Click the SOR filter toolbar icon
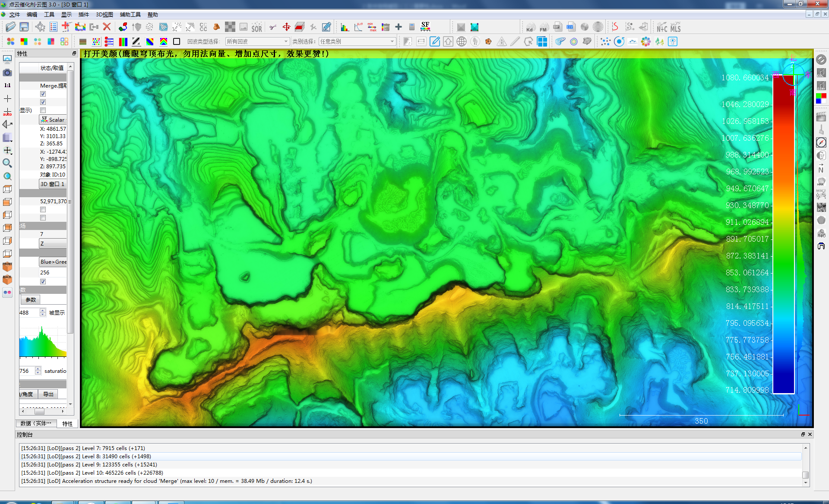Viewport: 829px width, 504px height. (256, 28)
